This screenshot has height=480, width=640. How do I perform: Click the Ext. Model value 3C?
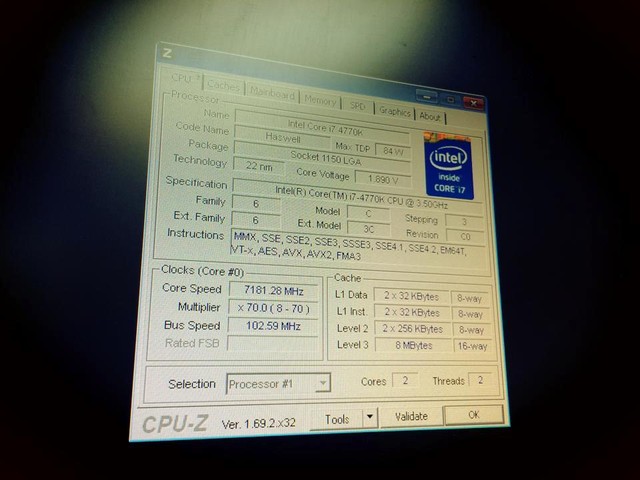point(369,229)
